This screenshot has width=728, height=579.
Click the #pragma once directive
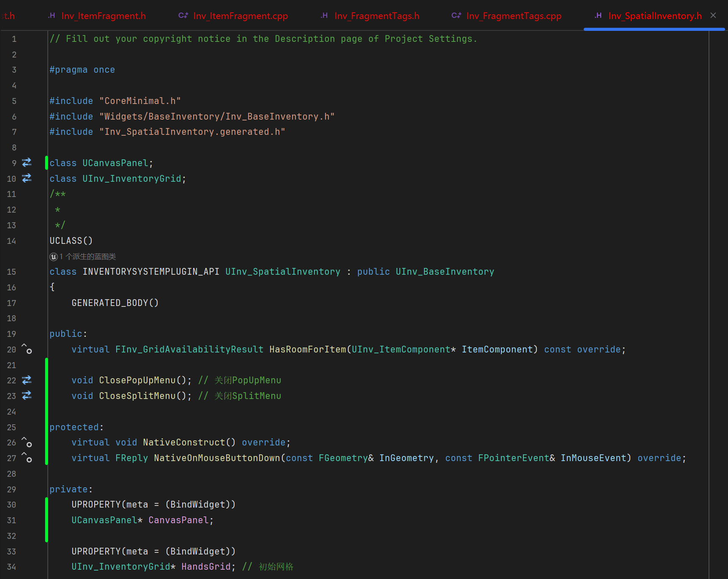pyautogui.click(x=82, y=70)
